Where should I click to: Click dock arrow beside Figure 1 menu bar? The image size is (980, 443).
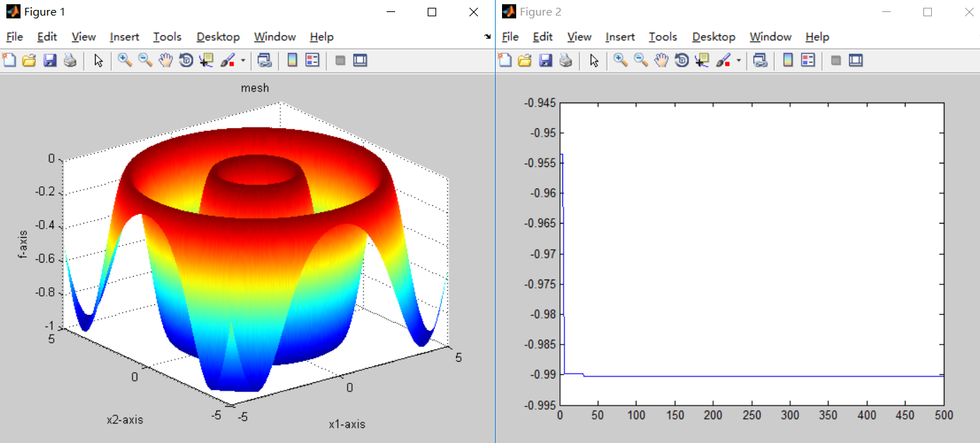coord(487,37)
